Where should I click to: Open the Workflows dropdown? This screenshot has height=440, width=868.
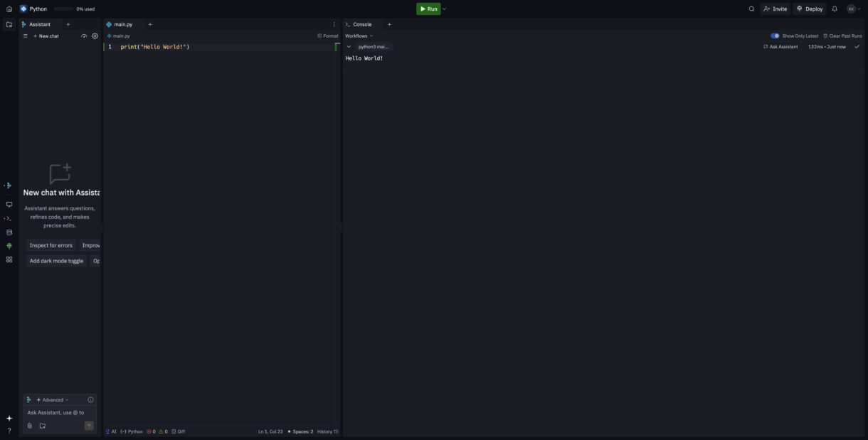[x=359, y=36]
